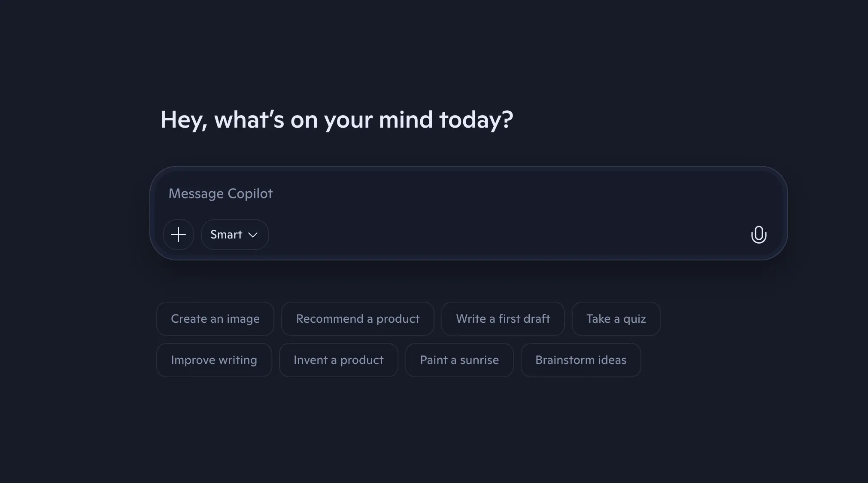Click the chevron arrow beside Smart
Viewport: 868px width, 483px height.
click(253, 235)
